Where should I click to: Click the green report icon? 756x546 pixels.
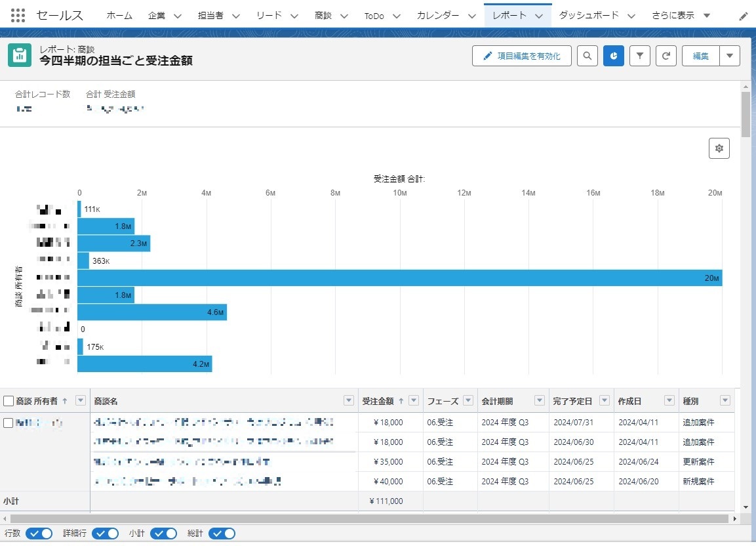pyautogui.click(x=20, y=56)
